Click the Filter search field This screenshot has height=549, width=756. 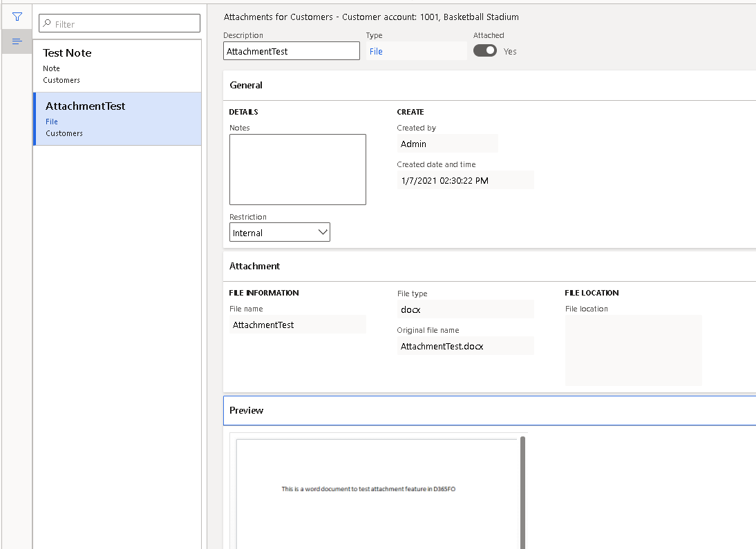(124, 24)
